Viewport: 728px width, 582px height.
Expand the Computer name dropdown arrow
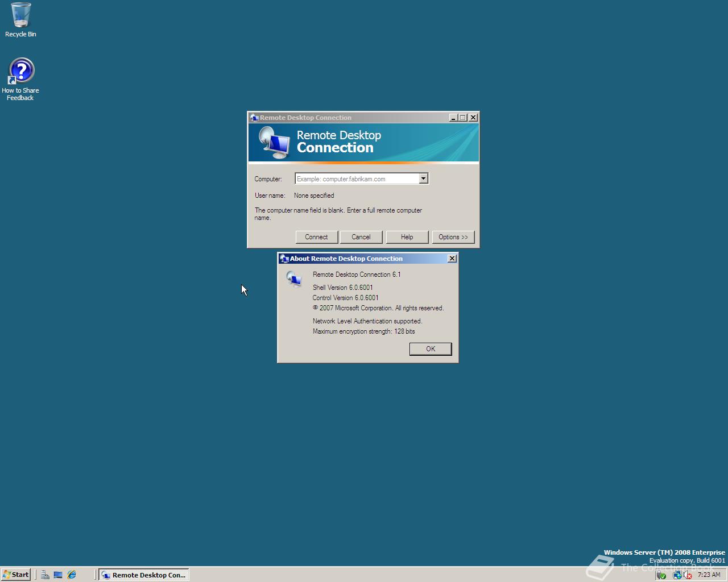423,178
